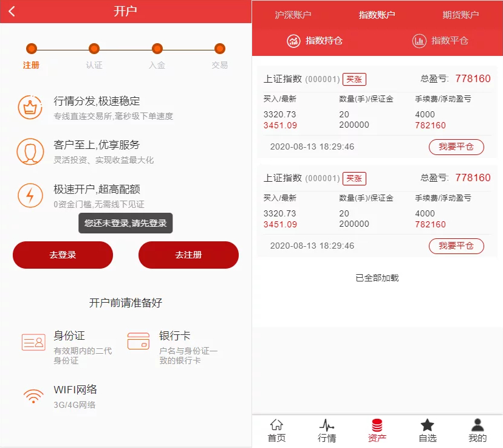The height and width of the screenshot is (448, 503).
Task: Switch to the 期货账户 tab
Action: click(x=460, y=15)
